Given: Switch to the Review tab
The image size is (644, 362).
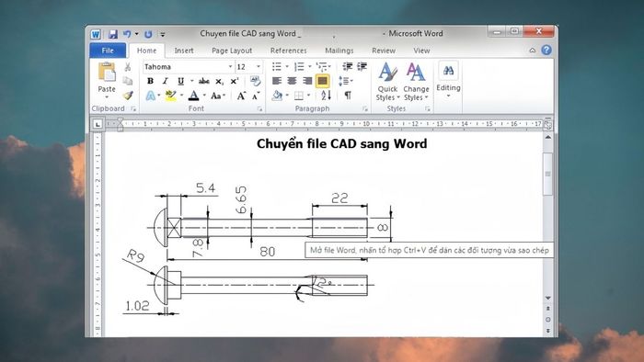Looking at the screenshot, I should pos(384,51).
